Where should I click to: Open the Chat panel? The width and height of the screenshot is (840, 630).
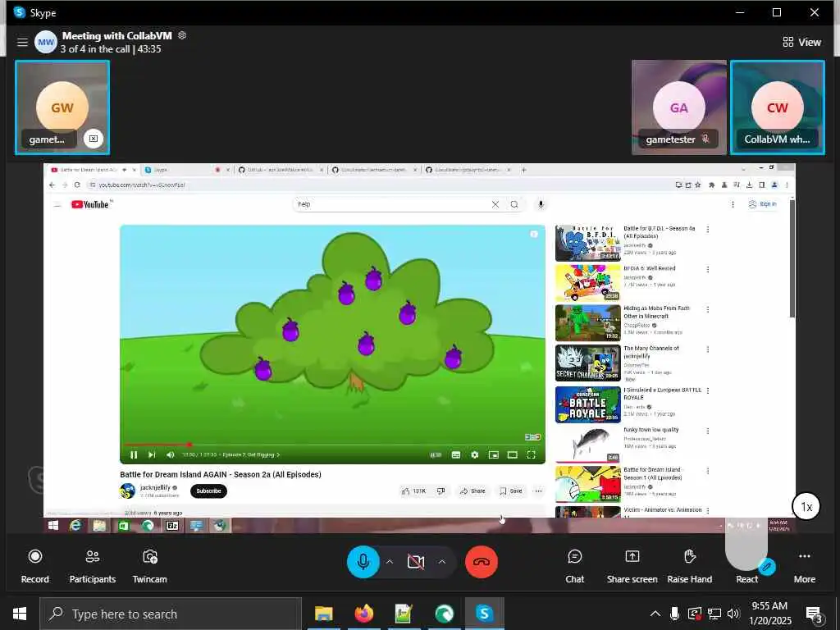574,566
